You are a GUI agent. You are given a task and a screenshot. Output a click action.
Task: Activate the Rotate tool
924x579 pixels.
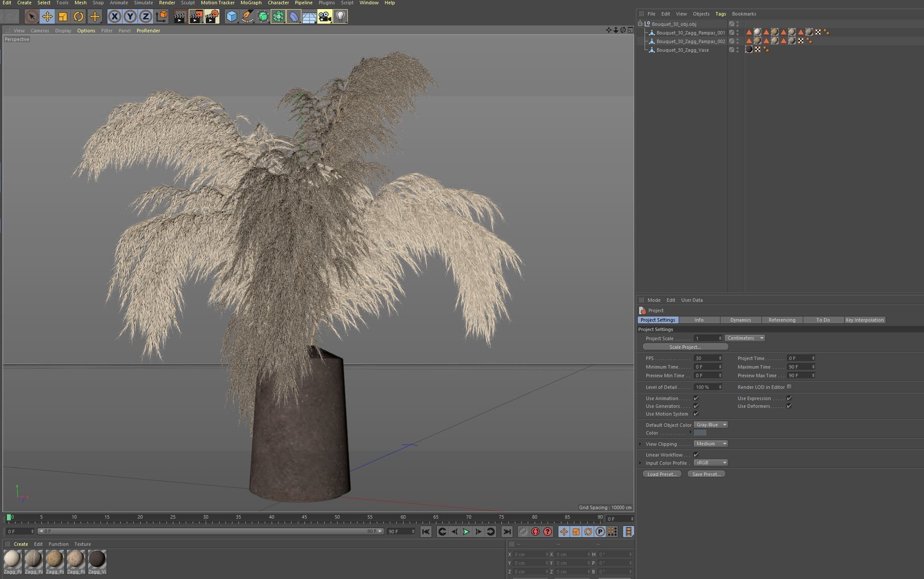coord(78,17)
